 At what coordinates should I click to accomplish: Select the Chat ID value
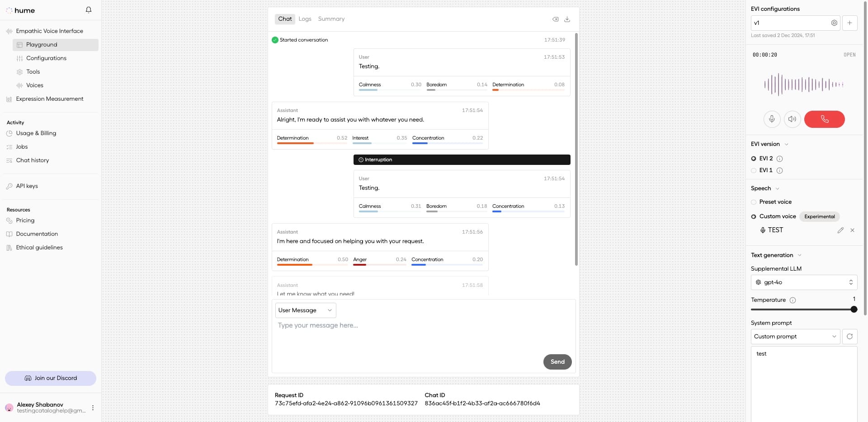pos(482,403)
